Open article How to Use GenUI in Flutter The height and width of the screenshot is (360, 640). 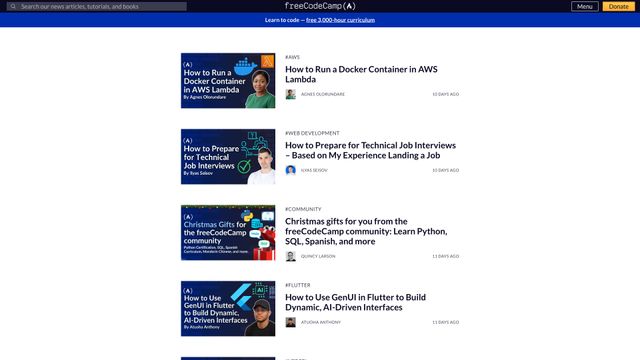click(356, 302)
